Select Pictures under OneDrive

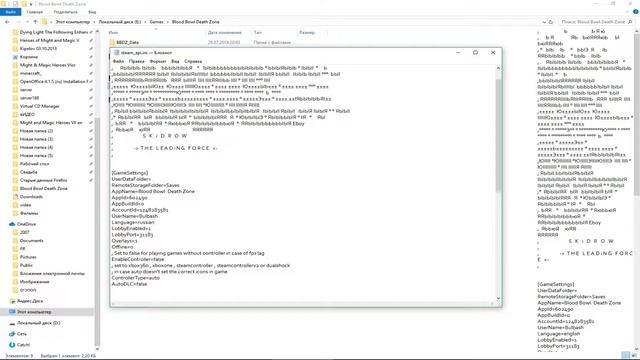(x=28, y=257)
